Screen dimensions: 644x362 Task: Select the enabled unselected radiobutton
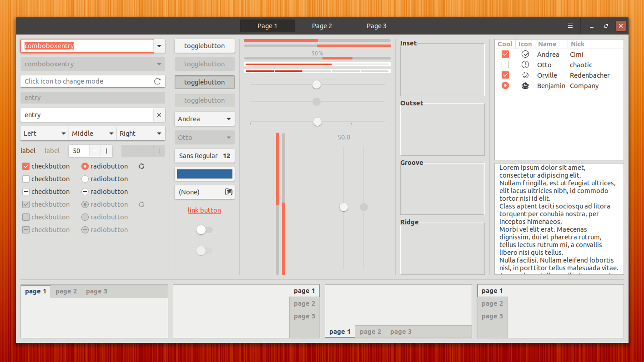[85, 179]
